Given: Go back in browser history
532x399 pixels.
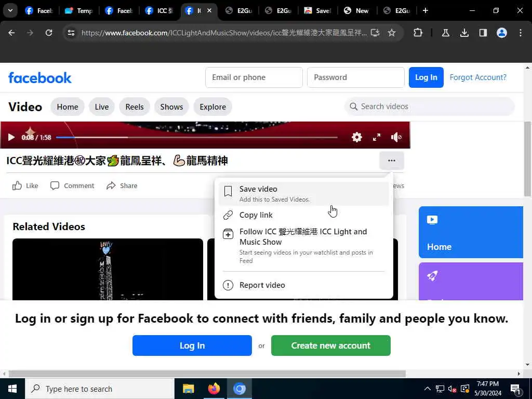Looking at the screenshot, I should (x=11, y=33).
